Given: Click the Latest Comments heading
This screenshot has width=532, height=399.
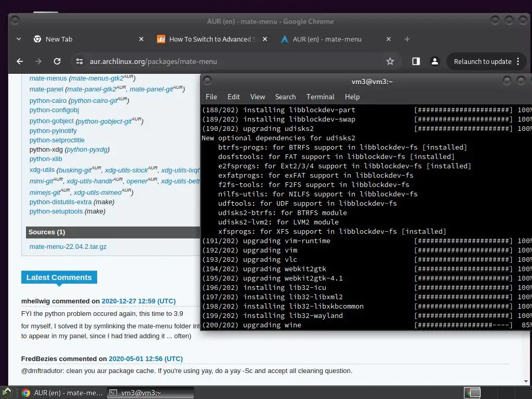Looking at the screenshot, I should 59,277.
